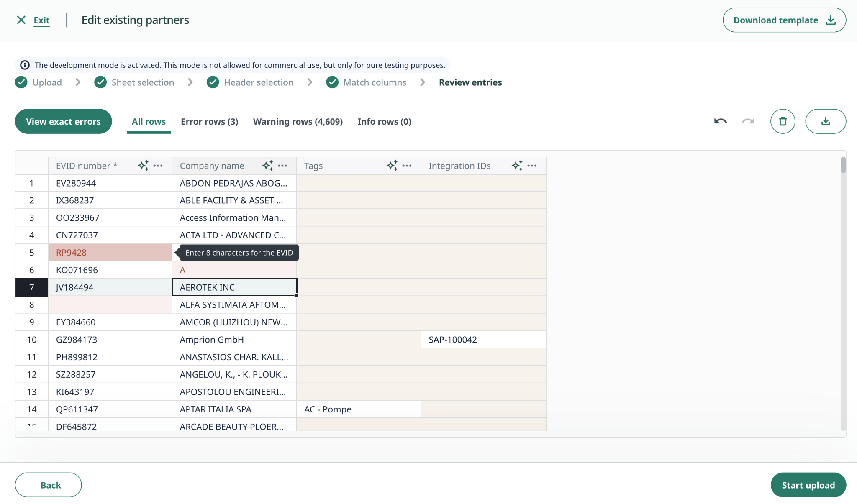Image resolution: width=857 pixels, height=504 pixels.
Task: Click the SAP-100042 integration ID cell
Action: (483, 340)
